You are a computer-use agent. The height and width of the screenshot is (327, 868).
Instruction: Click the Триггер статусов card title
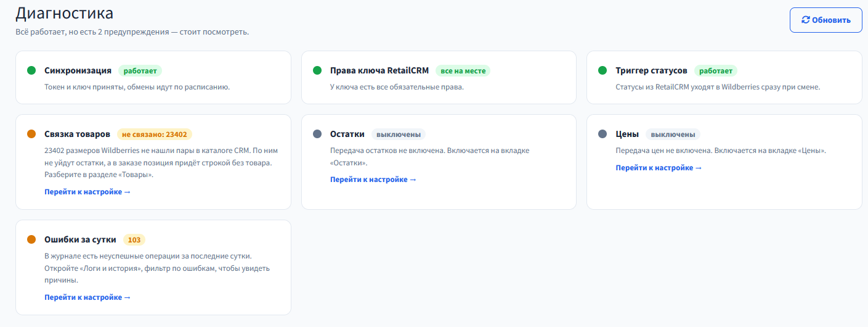click(651, 70)
